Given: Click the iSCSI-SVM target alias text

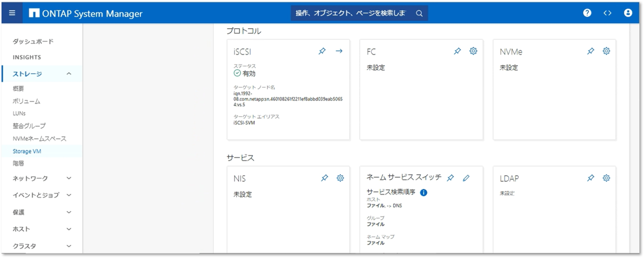Looking at the screenshot, I should pos(244,123).
